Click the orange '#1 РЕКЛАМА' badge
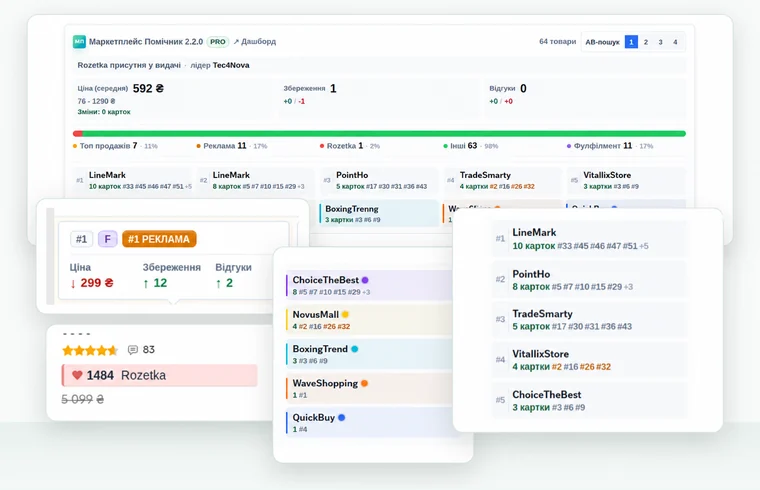The height and width of the screenshot is (490, 760). pos(159,239)
